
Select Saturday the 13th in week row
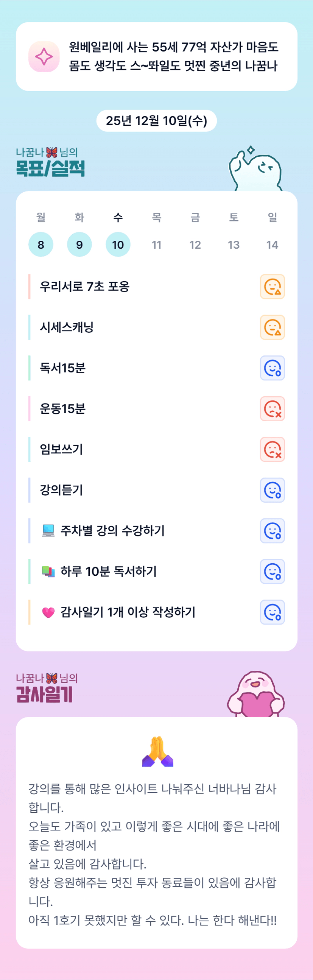234,244
